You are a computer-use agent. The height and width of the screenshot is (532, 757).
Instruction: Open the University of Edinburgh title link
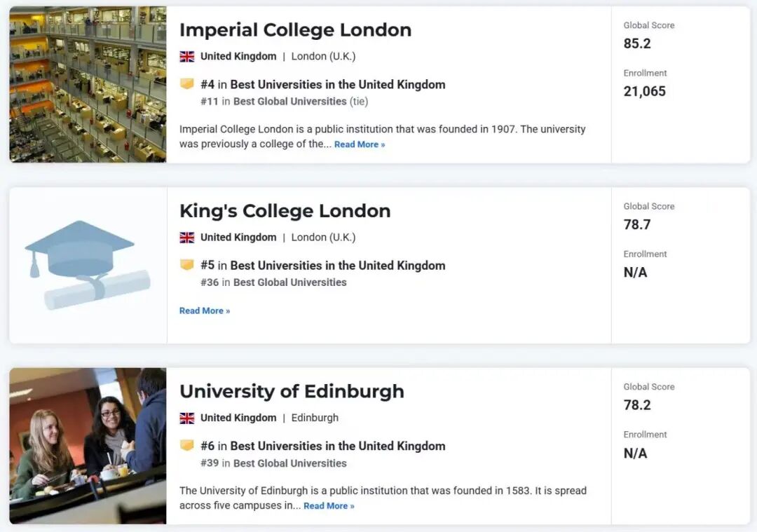(x=292, y=391)
